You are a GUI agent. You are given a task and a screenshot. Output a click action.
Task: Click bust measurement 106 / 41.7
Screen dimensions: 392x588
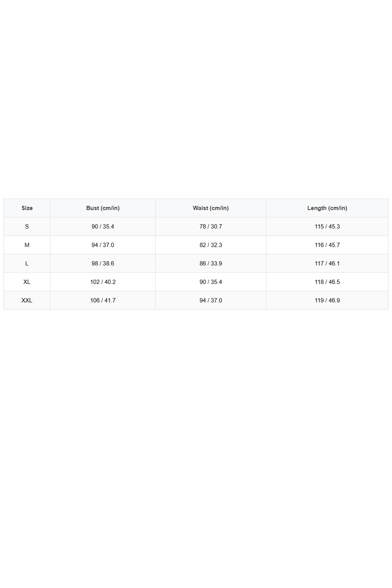103,300
